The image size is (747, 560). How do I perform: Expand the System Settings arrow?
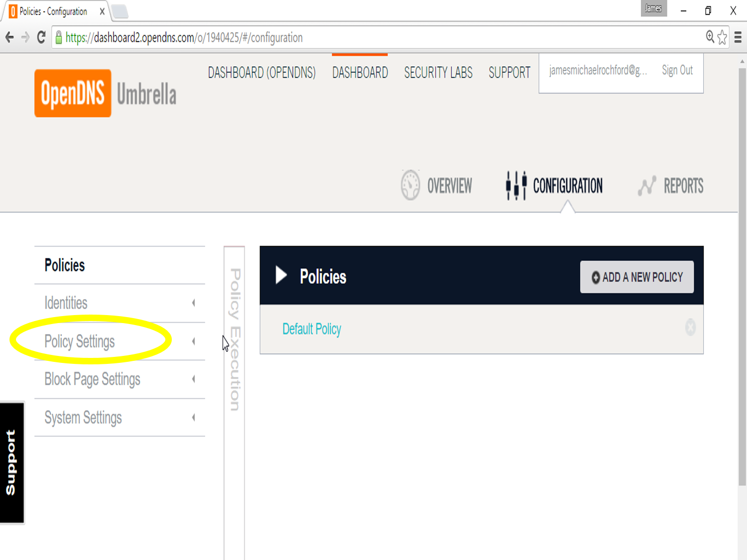pos(193,418)
